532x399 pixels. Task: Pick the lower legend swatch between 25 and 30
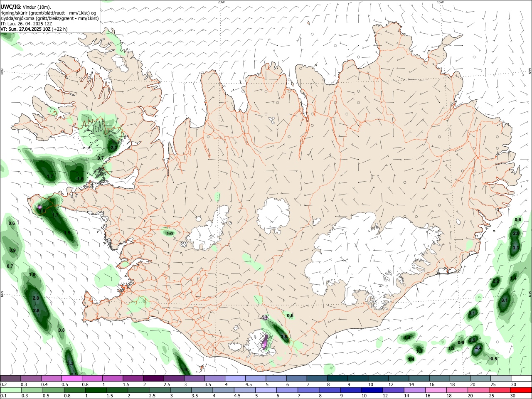[500, 390]
